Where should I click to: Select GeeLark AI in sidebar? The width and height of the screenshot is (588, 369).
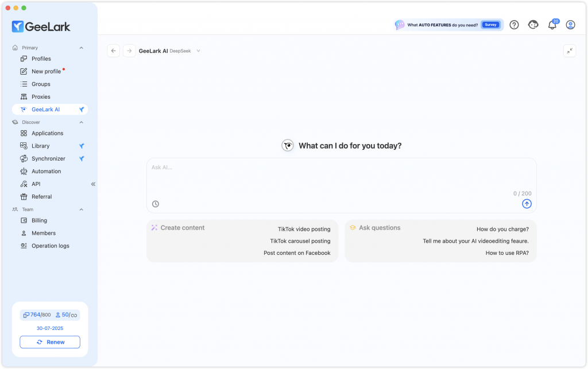[x=50, y=110]
